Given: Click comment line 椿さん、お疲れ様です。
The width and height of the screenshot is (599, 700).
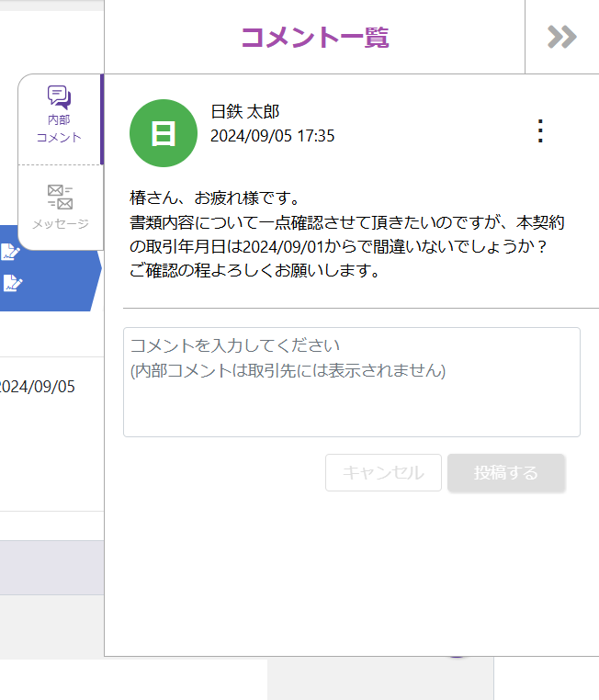Looking at the screenshot, I should click(x=215, y=198).
